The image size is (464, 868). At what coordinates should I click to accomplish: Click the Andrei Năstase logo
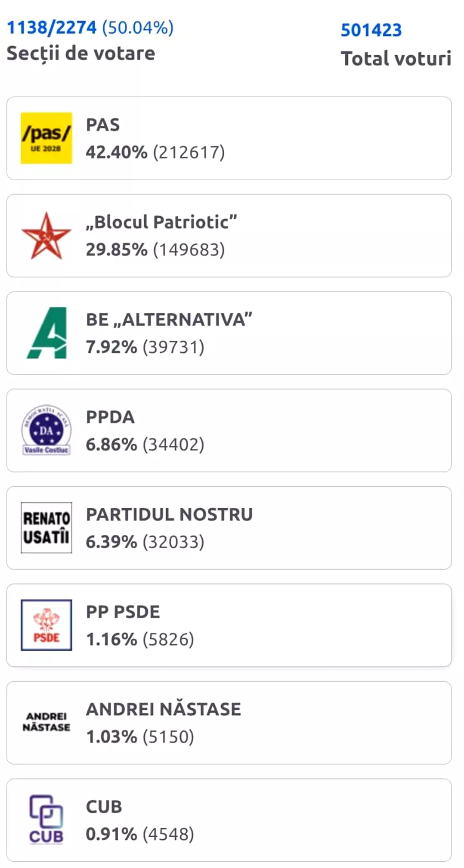point(46,722)
